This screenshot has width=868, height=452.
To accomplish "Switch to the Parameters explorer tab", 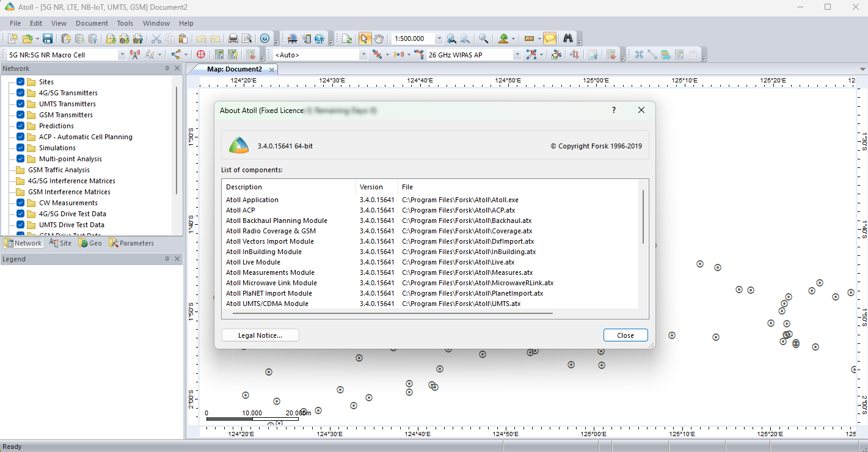I will click(131, 243).
